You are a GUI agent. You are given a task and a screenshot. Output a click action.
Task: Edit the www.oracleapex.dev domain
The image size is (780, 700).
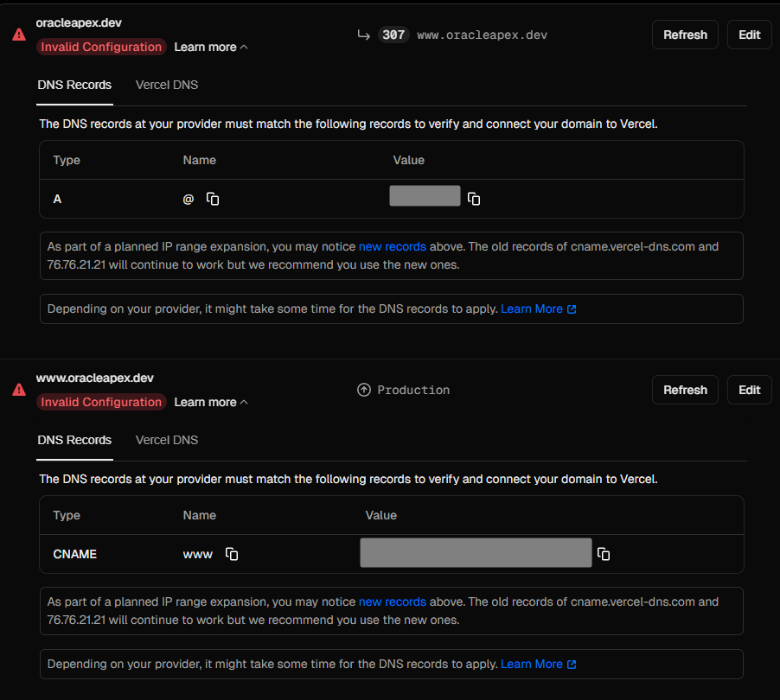pyautogui.click(x=749, y=390)
